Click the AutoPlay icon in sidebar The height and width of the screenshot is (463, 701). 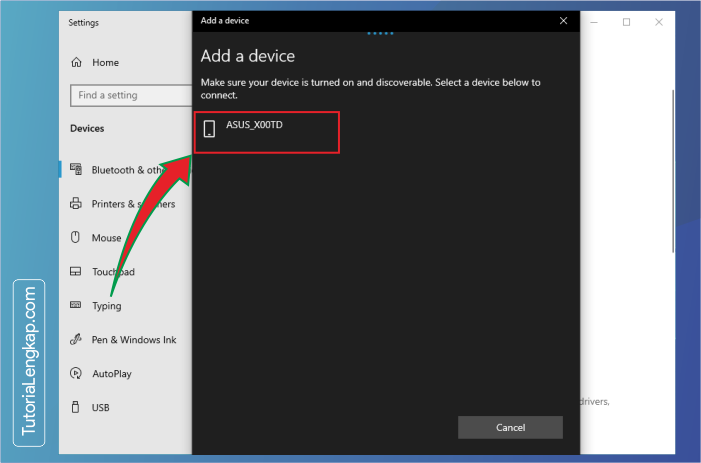pyautogui.click(x=76, y=373)
